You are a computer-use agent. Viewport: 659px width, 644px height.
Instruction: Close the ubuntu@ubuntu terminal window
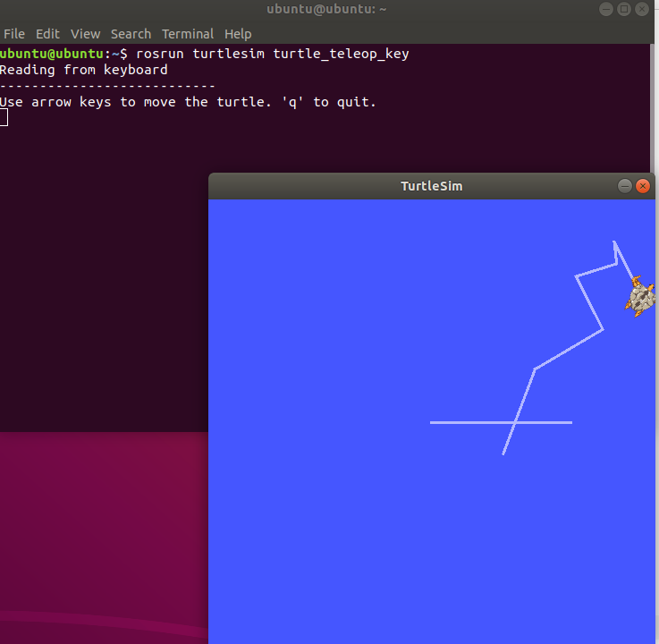point(642,9)
